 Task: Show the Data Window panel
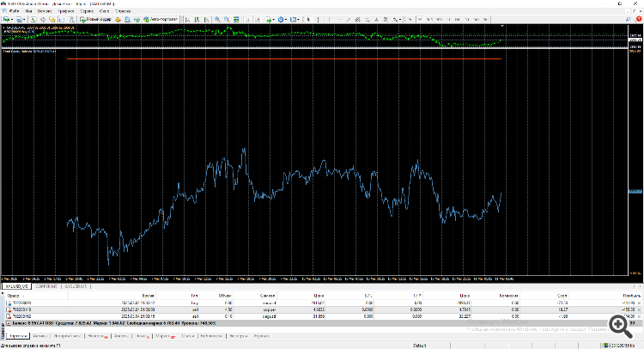point(43,19)
